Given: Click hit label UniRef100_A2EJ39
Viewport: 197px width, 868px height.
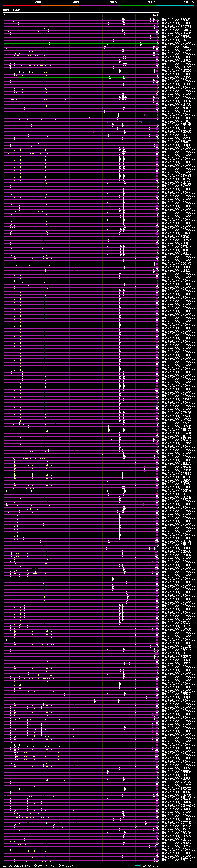Looking at the screenshot, I should pyautogui.click(x=177, y=541).
